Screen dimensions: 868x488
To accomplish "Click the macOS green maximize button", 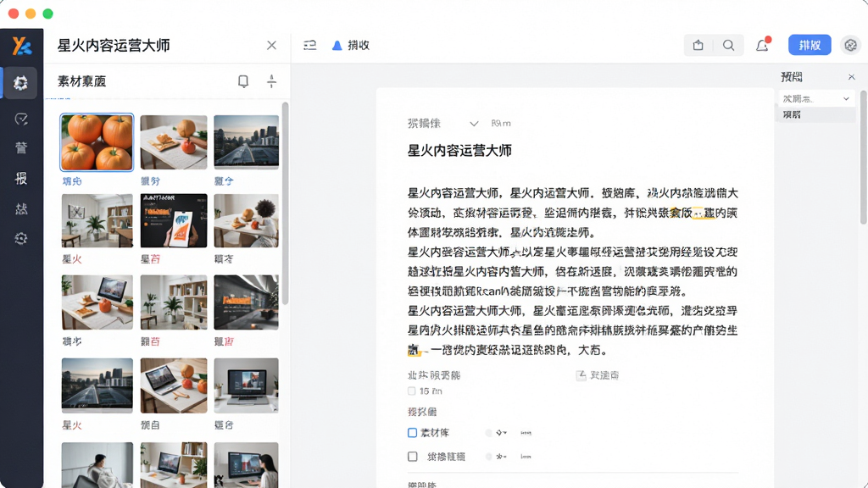I will [x=48, y=14].
